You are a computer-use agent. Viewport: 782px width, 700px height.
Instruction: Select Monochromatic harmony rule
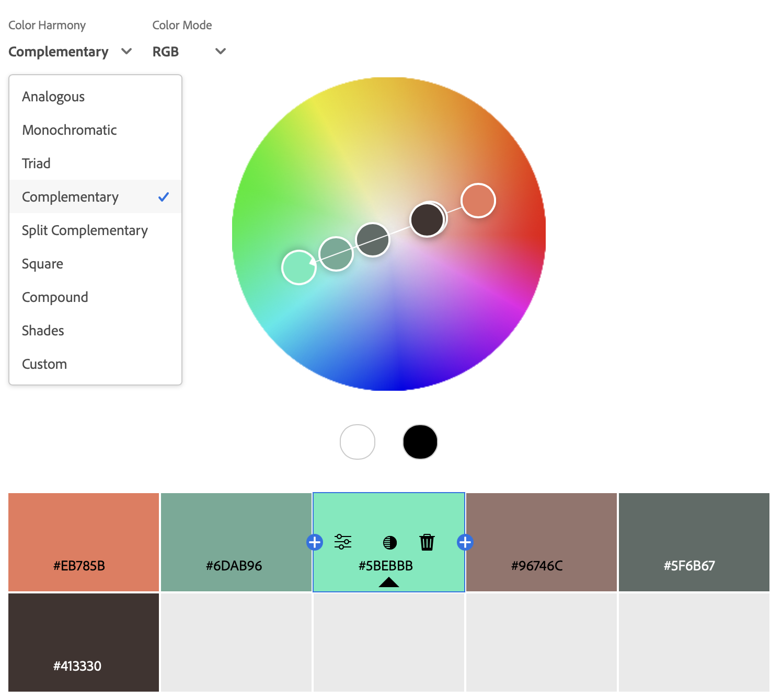(x=70, y=130)
